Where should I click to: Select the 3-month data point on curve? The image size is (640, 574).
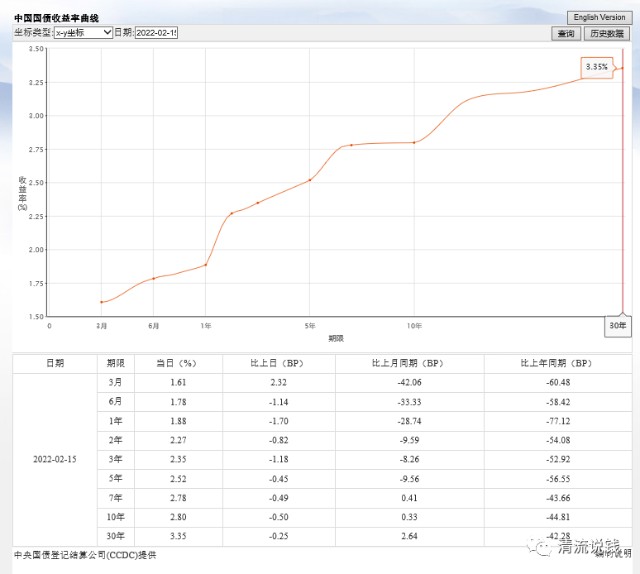[101, 301]
